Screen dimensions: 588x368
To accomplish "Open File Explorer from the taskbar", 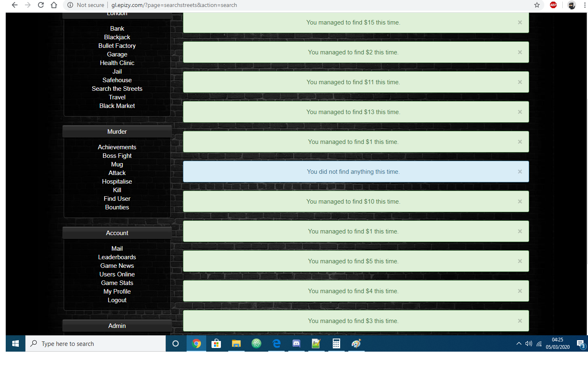I will click(x=236, y=343).
